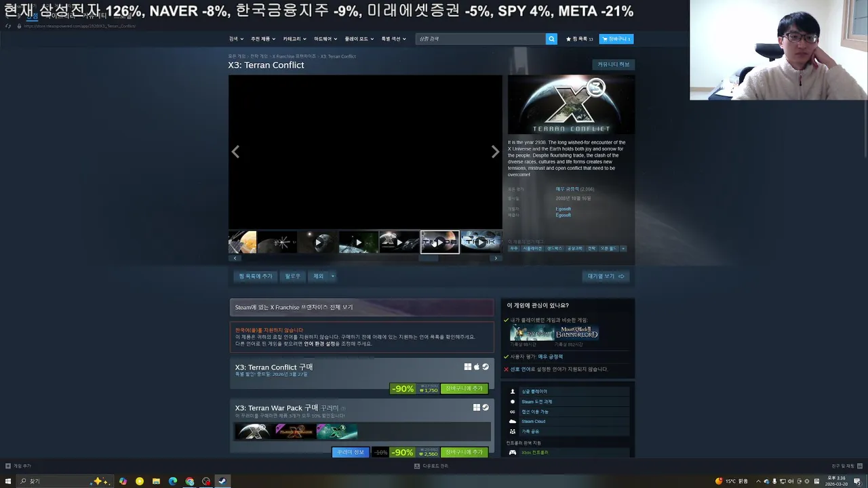Click the single-player (싱글 플레이어) feature icon

click(x=513, y=392)
